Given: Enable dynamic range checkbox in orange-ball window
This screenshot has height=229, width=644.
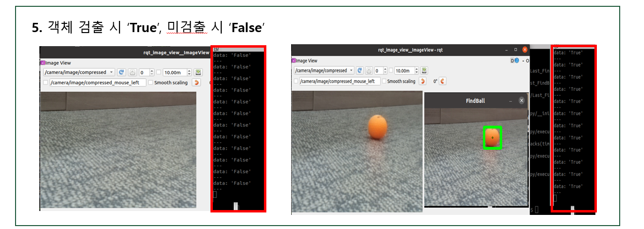Looking at the screenshot, I should pos(390,70).
